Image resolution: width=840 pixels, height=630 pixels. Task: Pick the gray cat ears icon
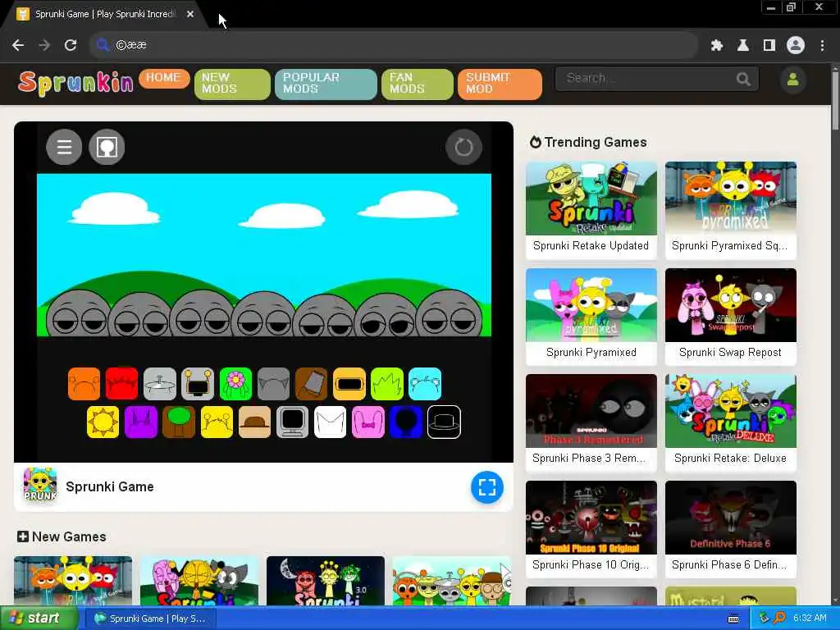coord(273,384)
